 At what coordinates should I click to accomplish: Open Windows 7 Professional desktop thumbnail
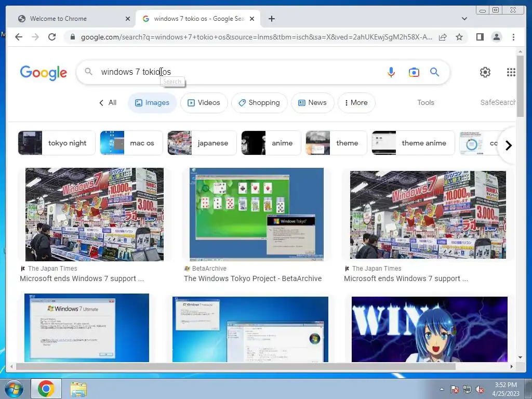tap(250, 329)
